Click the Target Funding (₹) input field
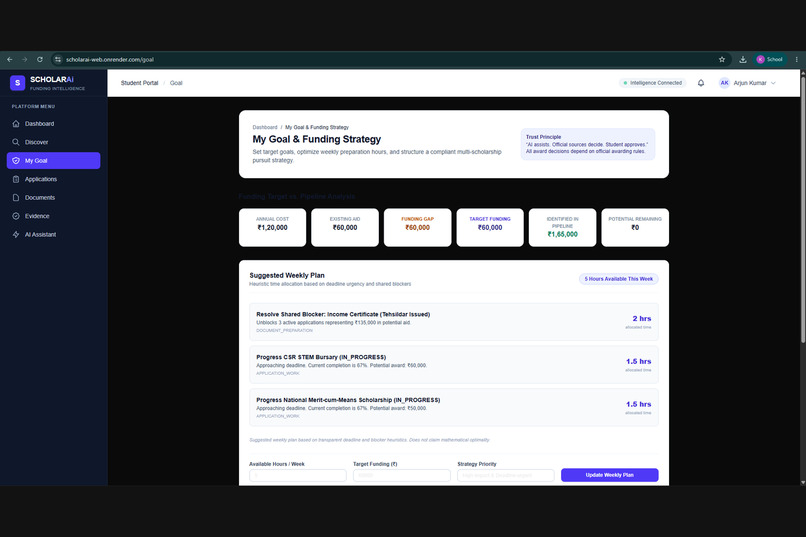 tap(401, 475)
